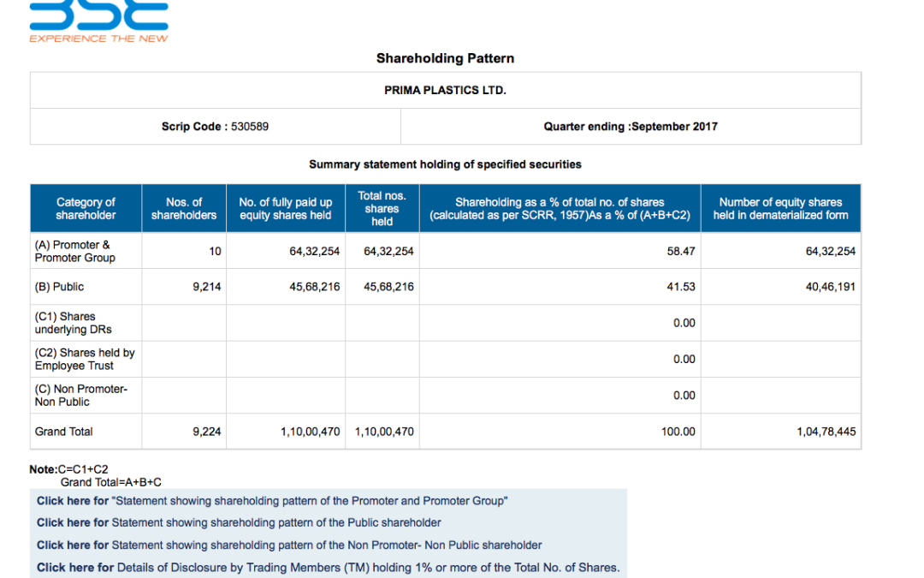Click the 'Nos. of shareholders' column header

(184, 209)
